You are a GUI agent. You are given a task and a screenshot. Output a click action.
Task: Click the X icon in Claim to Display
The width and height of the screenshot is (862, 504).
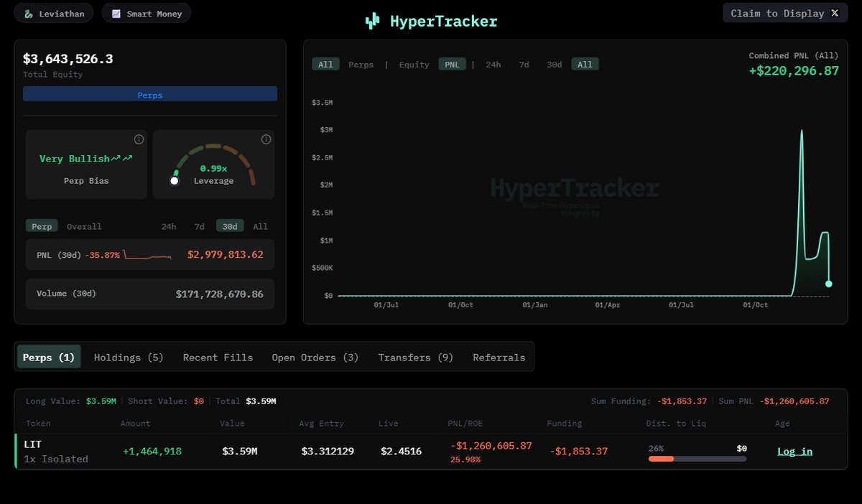(x=834, y=13)
